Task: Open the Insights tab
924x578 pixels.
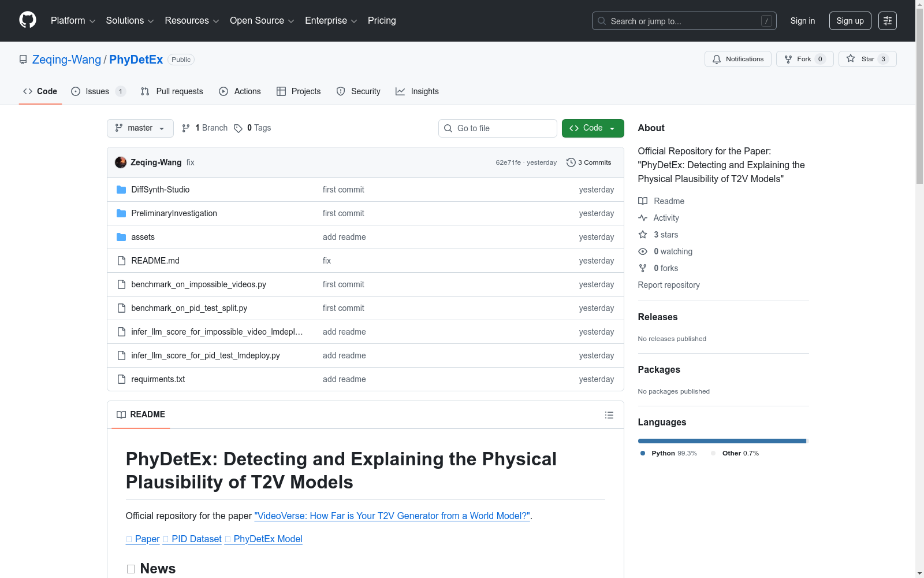Action: pyautogui.click(x=417, y=91)
